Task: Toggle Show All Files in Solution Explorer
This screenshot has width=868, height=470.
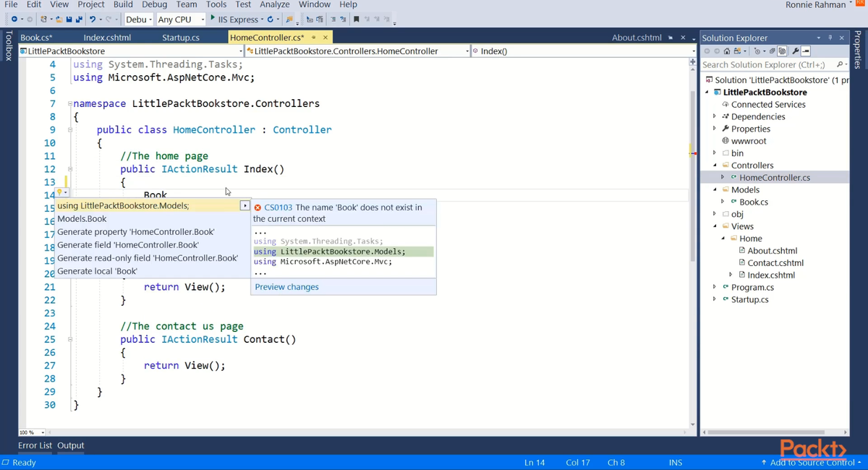Action: pos(781,51)
